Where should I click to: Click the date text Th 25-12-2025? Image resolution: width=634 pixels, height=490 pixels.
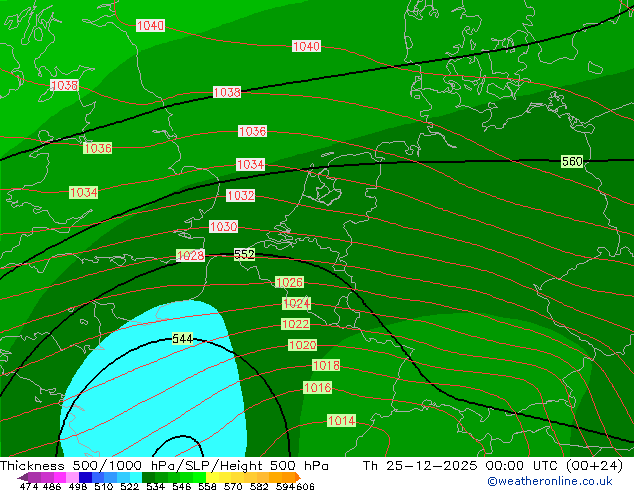(x=420, y=466)
